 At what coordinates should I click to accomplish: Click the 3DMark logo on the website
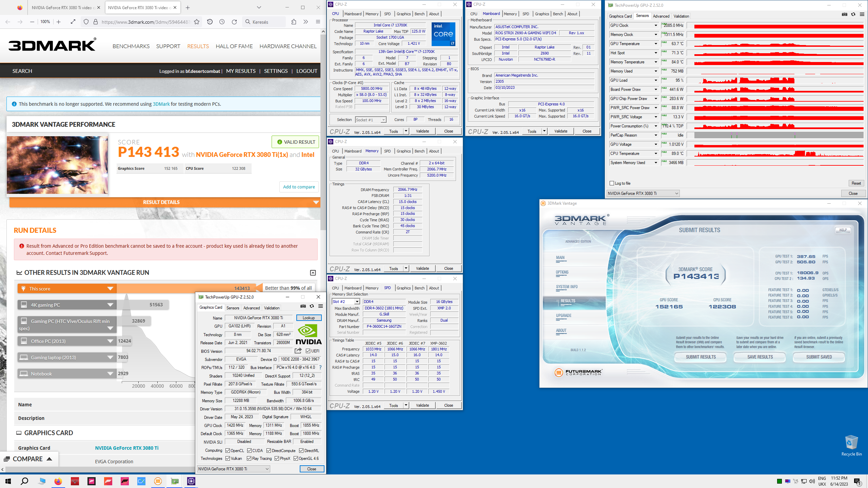pos(53,45)
